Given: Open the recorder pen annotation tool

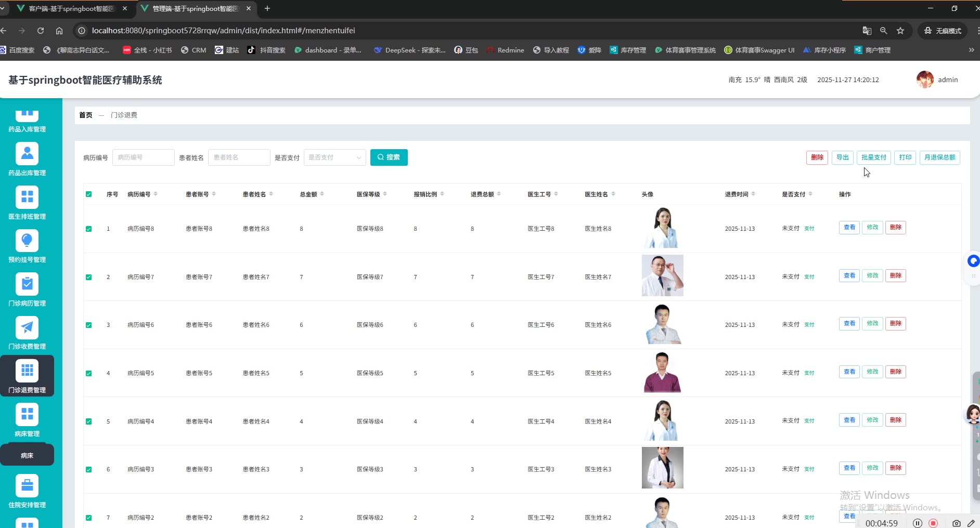Looking at the screenshot, I should [971, 523].
